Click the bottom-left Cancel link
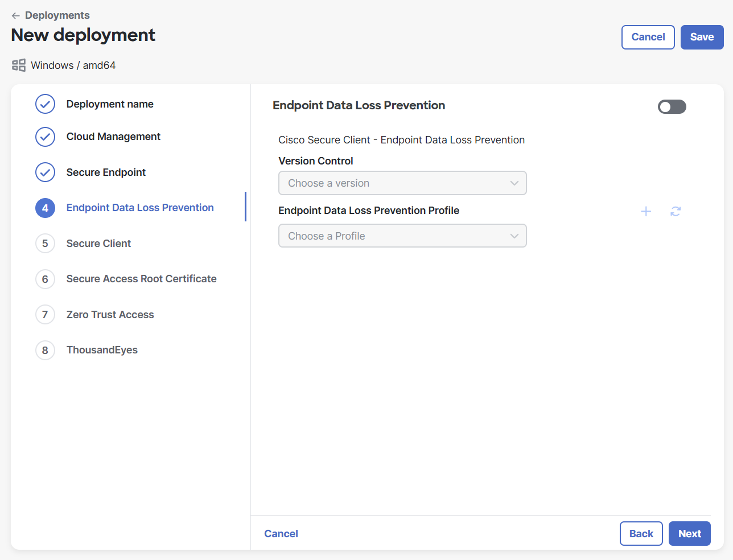The image size is (733, 560). point(281,534)
